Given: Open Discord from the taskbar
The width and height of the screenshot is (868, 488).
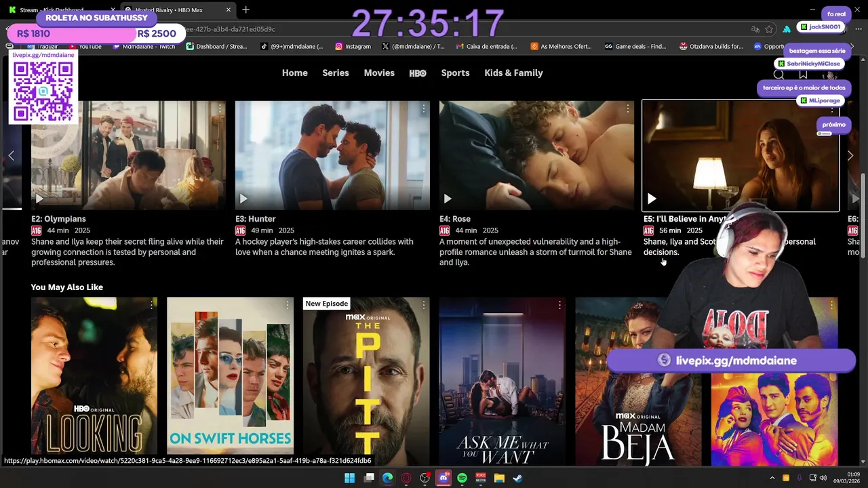Looking at the screenshot, I should (443, 478).
